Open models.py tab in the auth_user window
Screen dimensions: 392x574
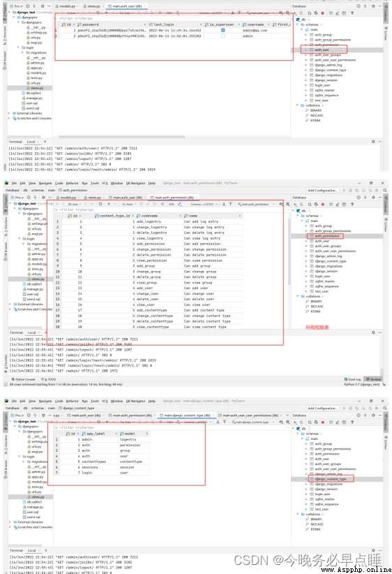click(66, 6)
